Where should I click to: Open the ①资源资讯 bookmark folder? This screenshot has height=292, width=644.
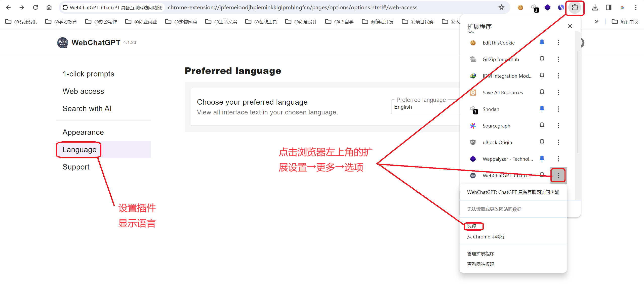(21, 22)
